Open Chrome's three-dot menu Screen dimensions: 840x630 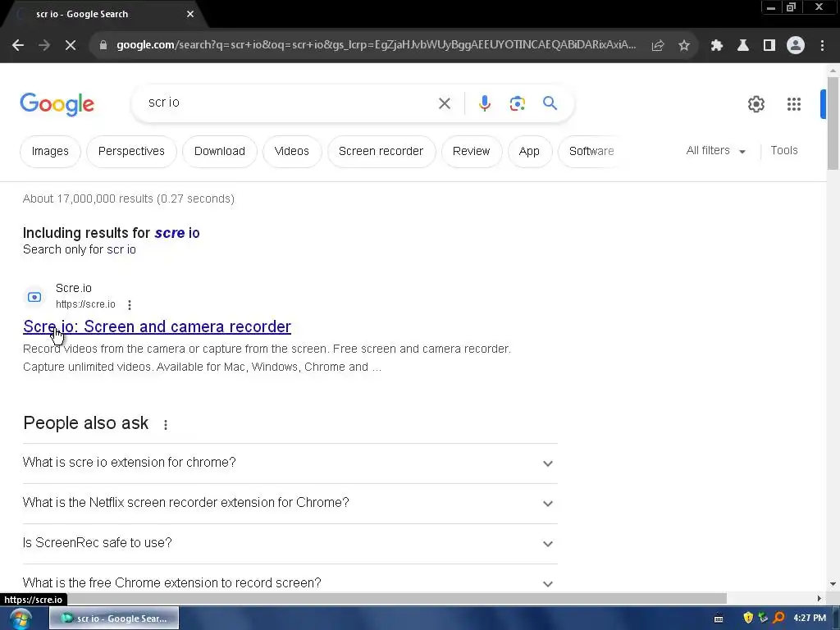(x=822, y=46)
